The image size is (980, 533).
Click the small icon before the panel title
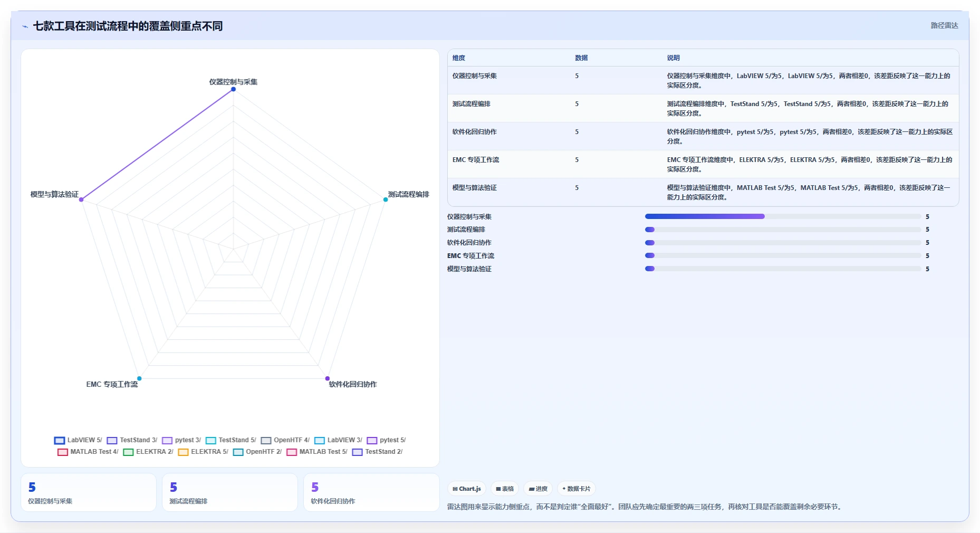25,26
